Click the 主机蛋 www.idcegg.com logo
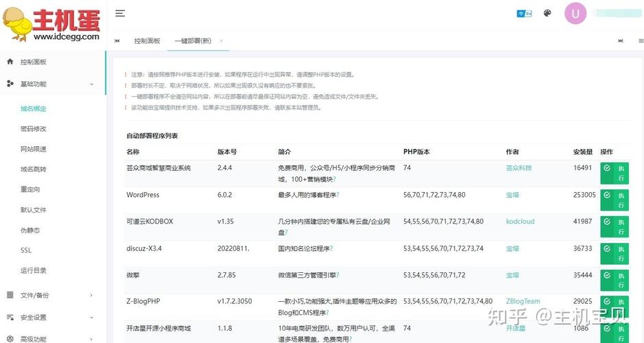This screenshot has width=644, height=343. (x=51, y=24)
